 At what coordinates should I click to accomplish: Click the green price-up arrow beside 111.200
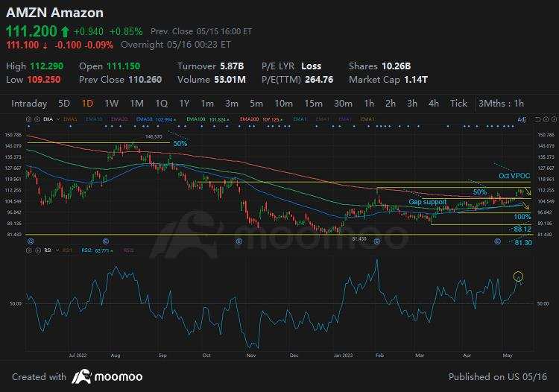pos(65,32)
